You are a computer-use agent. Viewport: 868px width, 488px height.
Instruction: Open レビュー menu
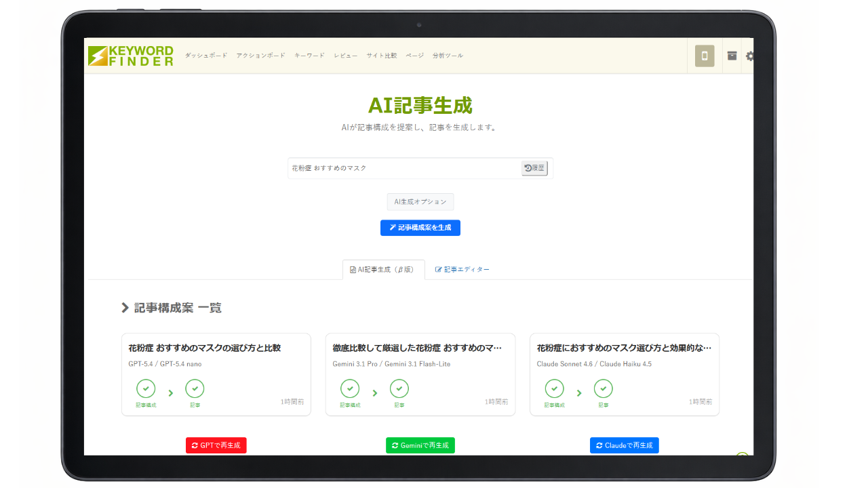click(x=346, y=56)
